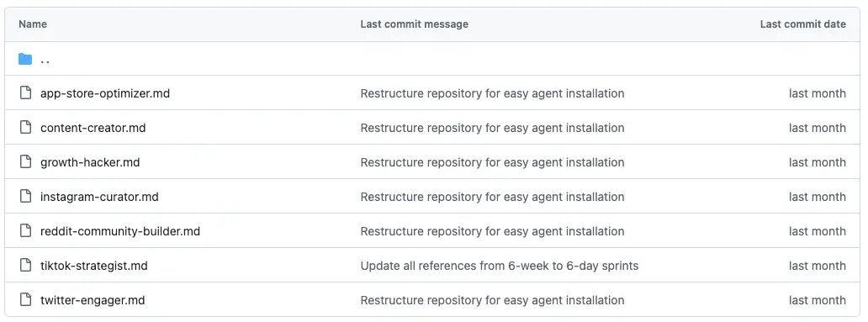View commit message for growth-hacker.md

point(492,162)
